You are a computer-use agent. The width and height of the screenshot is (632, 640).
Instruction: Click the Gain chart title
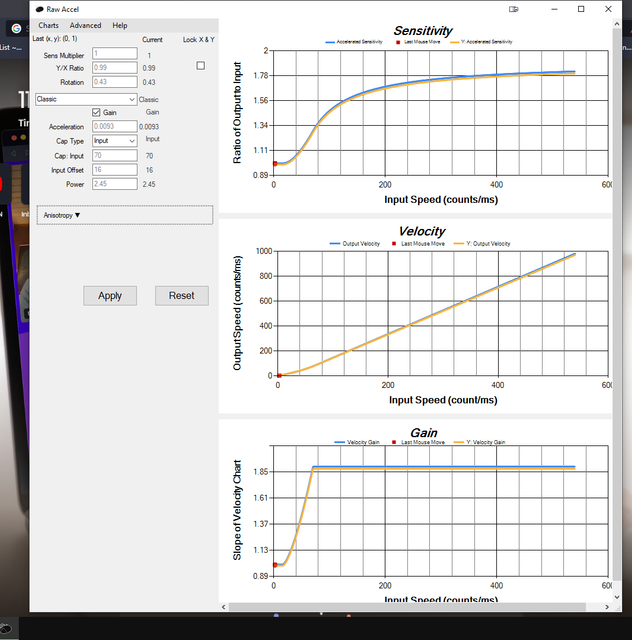[423, 433]
